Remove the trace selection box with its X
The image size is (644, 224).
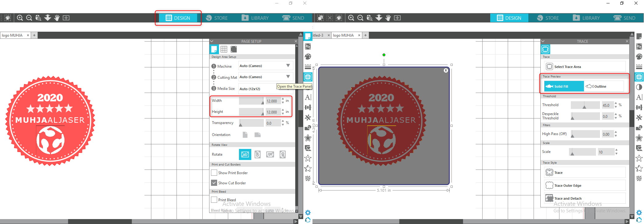[x=446, y=70]
